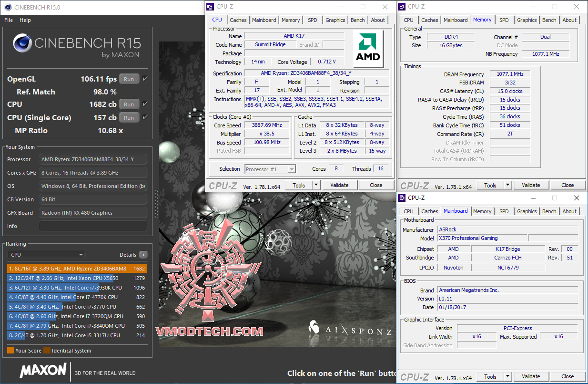Click the Summit Ridge code name value
588x384 pixels.
[270, 44]
